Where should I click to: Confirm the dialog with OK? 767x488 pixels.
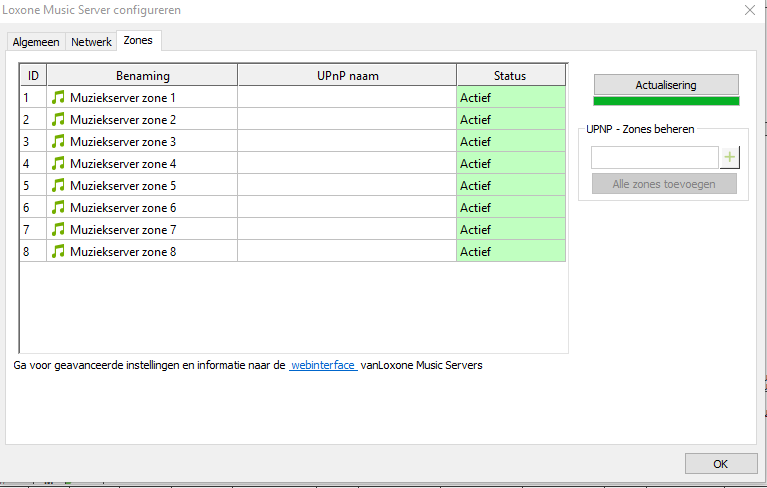pyautogui.click(x=721, y=464)
